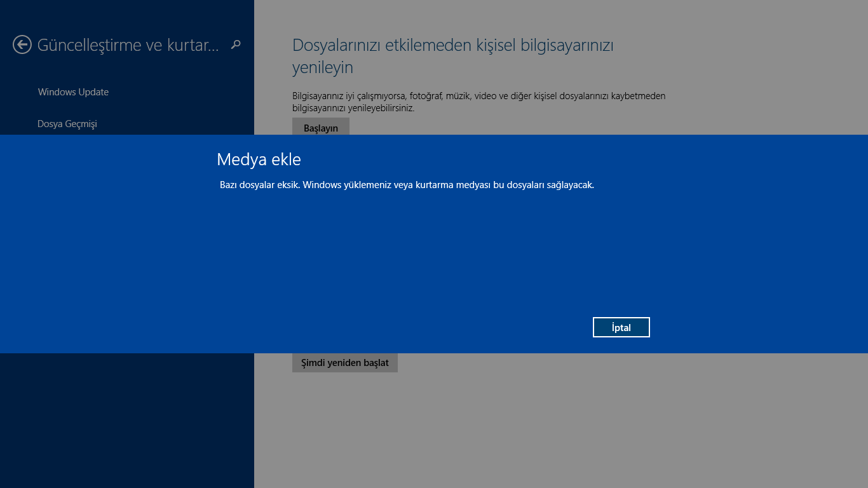
Task: Click the Güncelleştirme ve kurtar... title
Action: pos(128,45)
